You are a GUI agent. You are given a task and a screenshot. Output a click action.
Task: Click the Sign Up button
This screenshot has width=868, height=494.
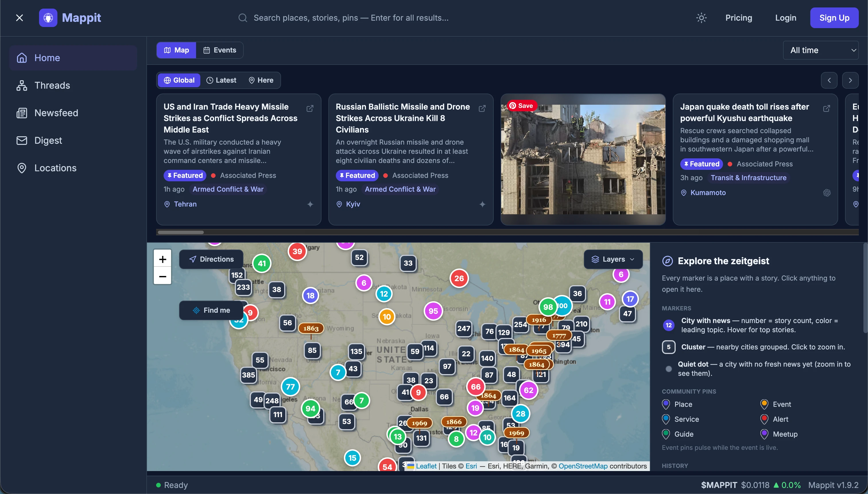[834, 18]
